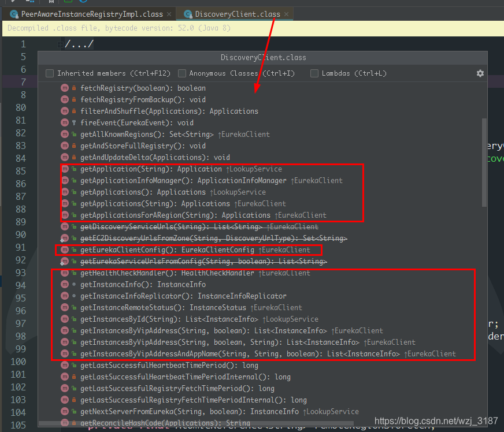Image resolution: width=504 pixels, height=432 pixels.
Task: Select getAndStoreFullRegistry(): void
Action: pos(143,146)
